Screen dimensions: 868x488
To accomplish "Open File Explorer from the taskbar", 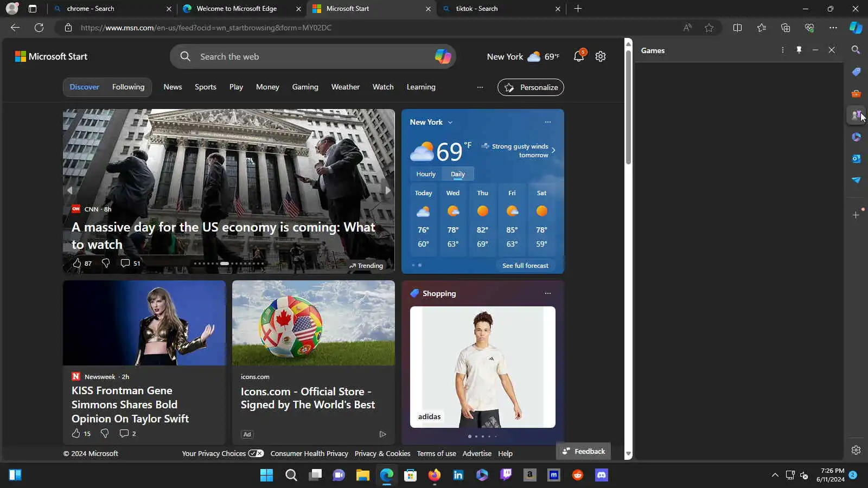I will (x=363, y=476).
